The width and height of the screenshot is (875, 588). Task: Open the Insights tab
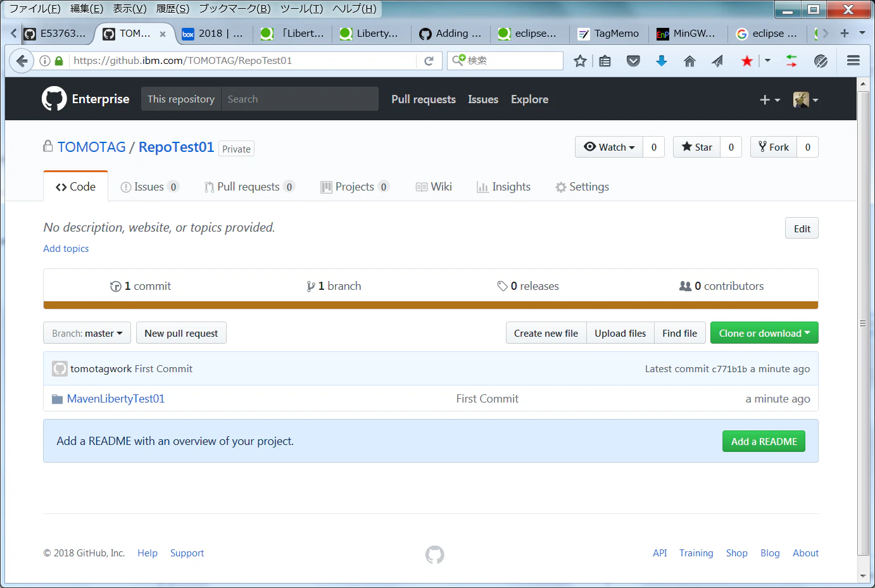[x=504, y=187]
